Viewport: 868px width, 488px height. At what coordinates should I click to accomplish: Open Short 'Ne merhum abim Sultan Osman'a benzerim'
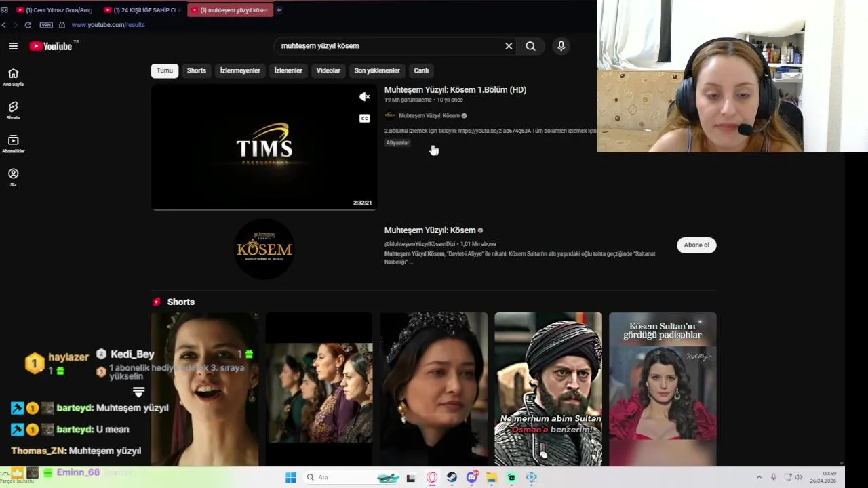coord(548,389)
